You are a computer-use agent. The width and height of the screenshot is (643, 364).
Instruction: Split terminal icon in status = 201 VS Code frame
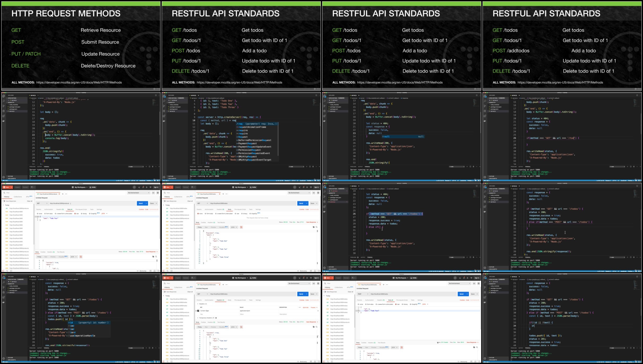click(631, 348)
